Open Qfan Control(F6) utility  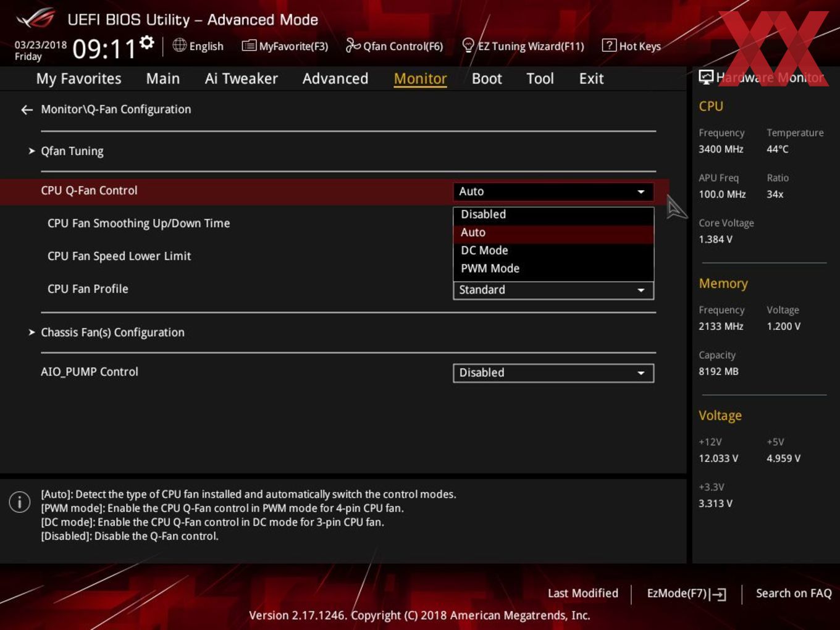tap(394, 46)
